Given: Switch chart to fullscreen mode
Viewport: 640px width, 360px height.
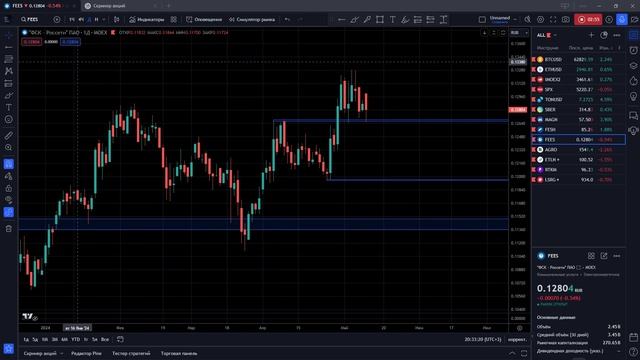Looking at the screenshot, I should coord(553,19).
